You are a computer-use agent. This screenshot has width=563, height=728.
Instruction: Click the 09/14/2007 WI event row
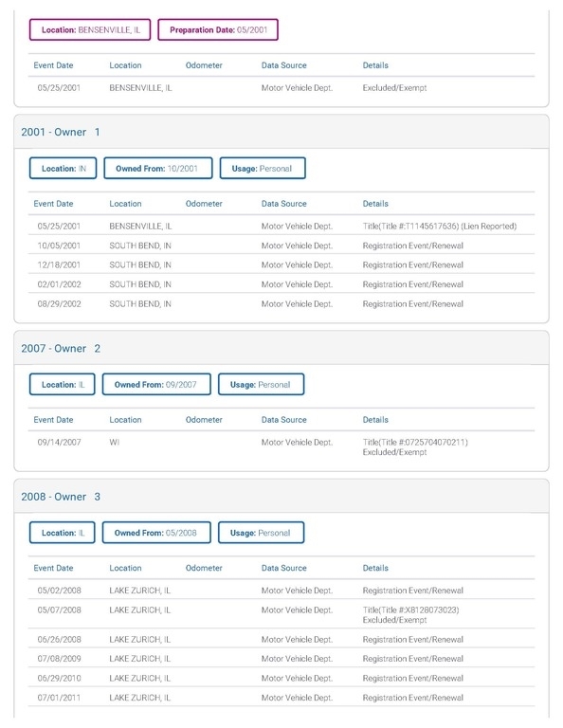point(281,447)
